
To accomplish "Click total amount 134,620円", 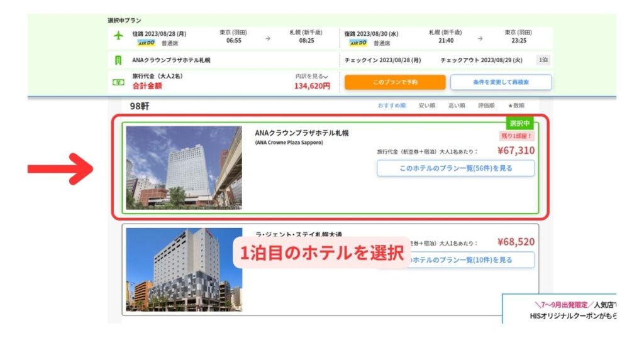I will click(312, 86).
